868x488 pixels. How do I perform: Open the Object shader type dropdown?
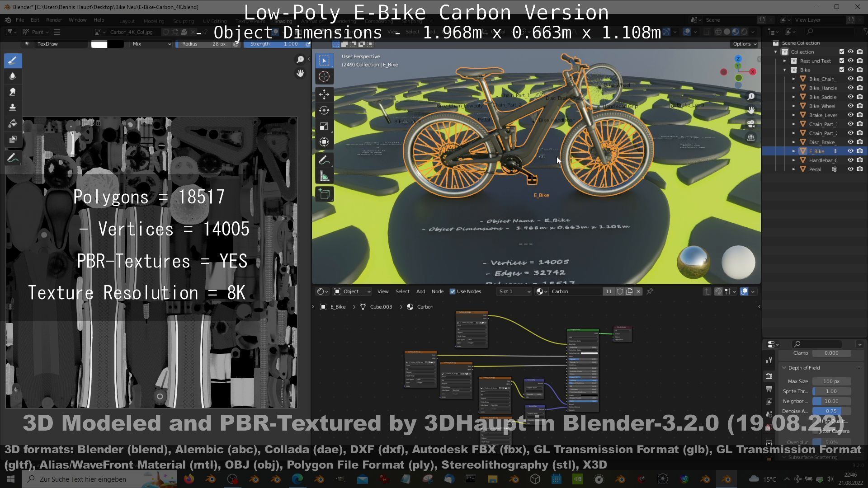(352, 291)
